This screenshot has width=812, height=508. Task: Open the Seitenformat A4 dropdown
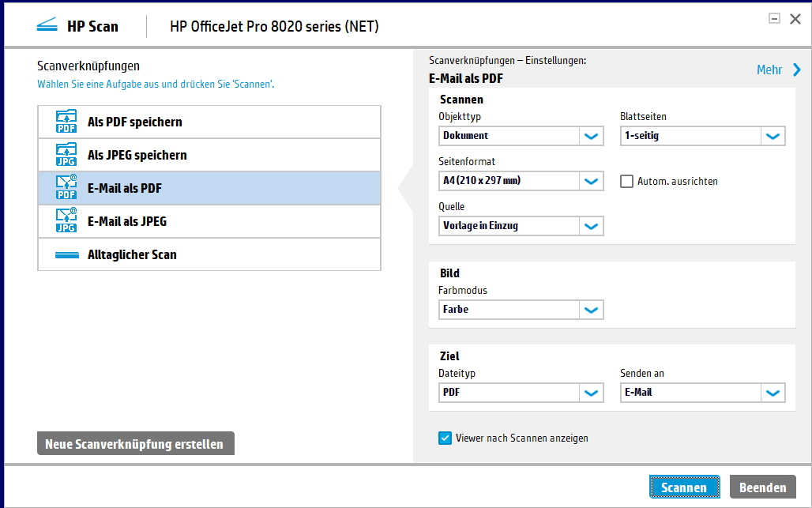(x=591, y=181)
